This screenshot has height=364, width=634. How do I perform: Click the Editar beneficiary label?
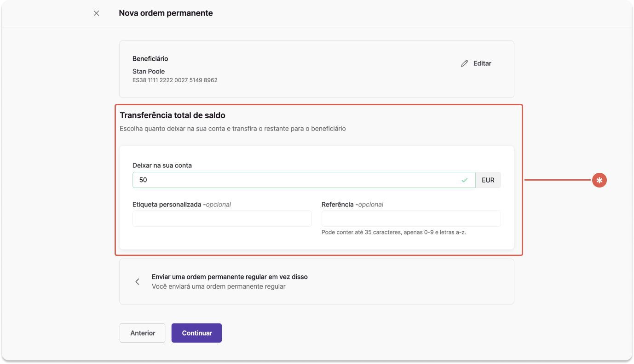click(x=482, y=63)
